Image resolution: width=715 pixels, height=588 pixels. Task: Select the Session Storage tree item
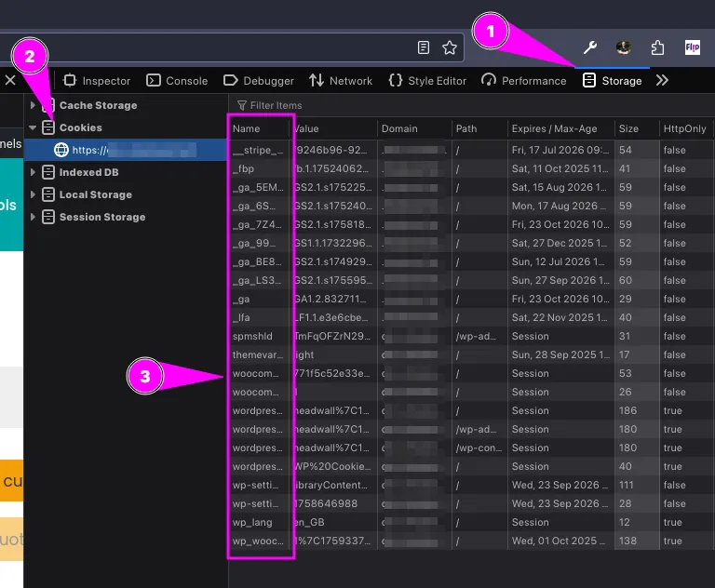point(101,217)
